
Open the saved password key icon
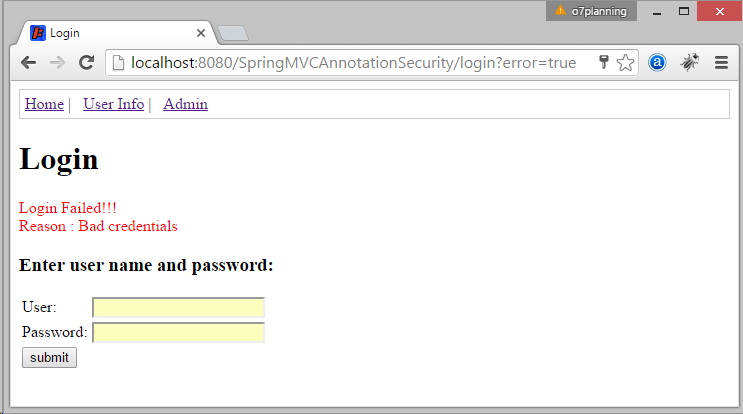(604, 62)
